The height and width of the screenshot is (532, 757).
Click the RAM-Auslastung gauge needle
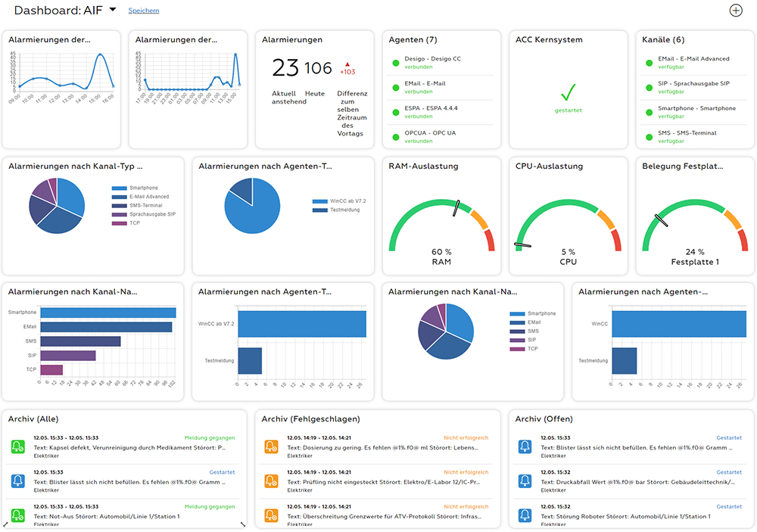[x=456, y=208]
